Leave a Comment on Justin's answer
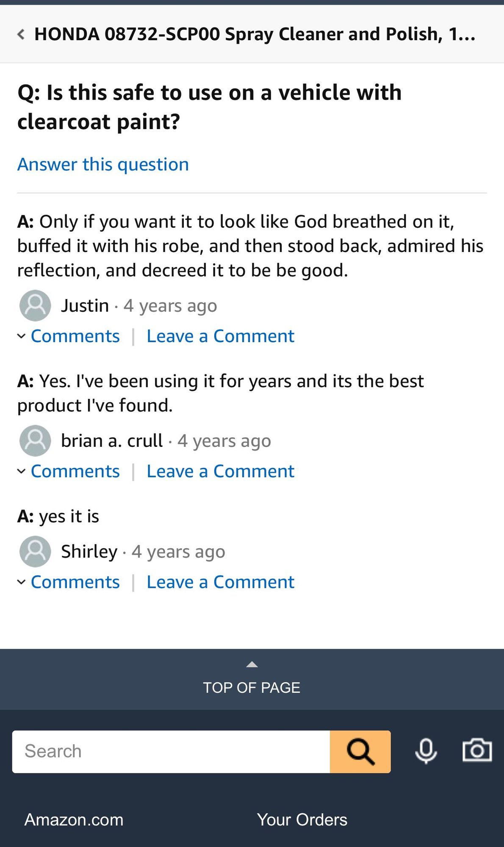The image size is (504, 847). click(220, 336)
